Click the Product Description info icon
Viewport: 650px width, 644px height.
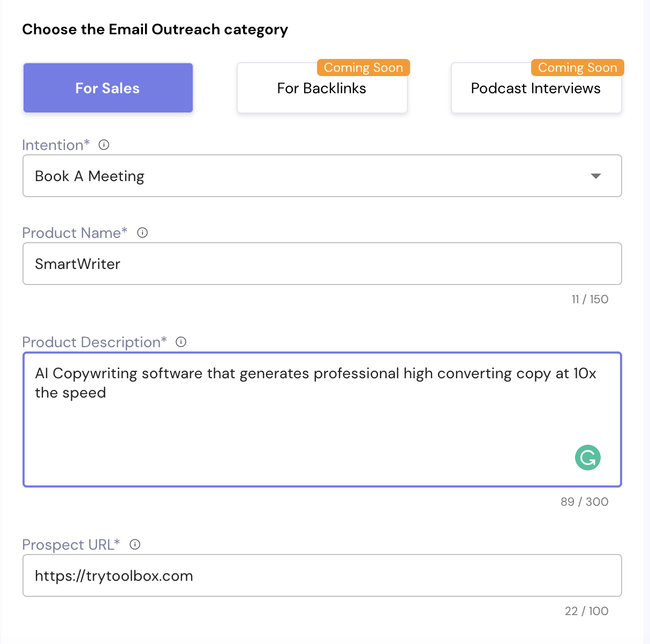click(x=181, y=342)
